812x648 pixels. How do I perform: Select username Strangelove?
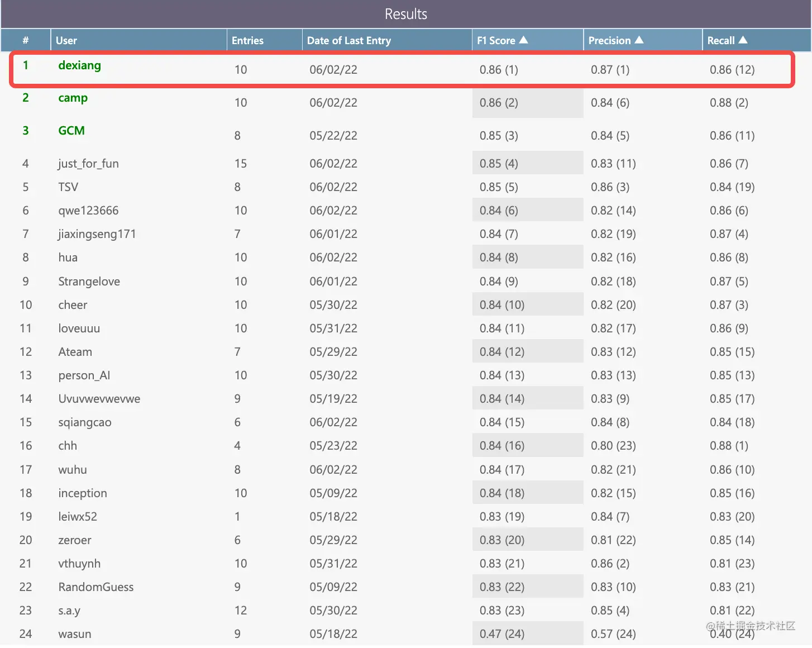pos(89,281)
